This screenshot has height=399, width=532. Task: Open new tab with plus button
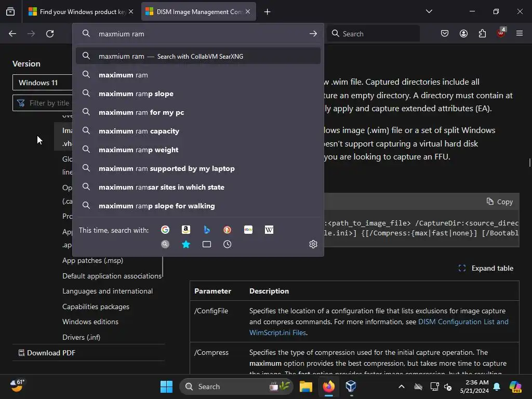click(268, 12)
